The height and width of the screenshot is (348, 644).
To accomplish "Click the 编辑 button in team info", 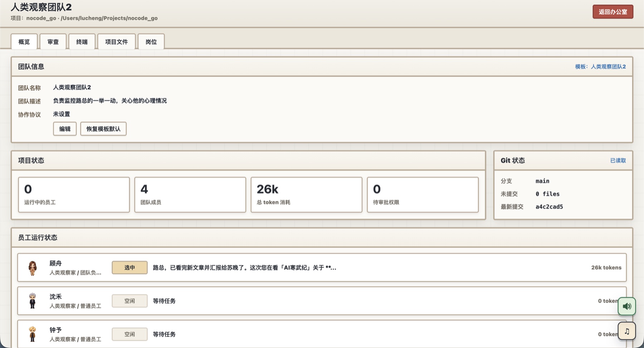I will pos(65,129).
